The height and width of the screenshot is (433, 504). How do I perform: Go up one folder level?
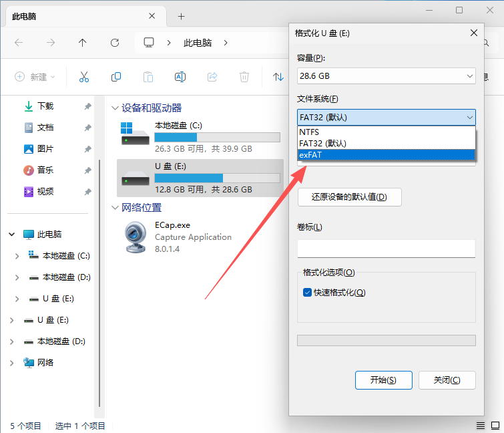tap(83, 43)
